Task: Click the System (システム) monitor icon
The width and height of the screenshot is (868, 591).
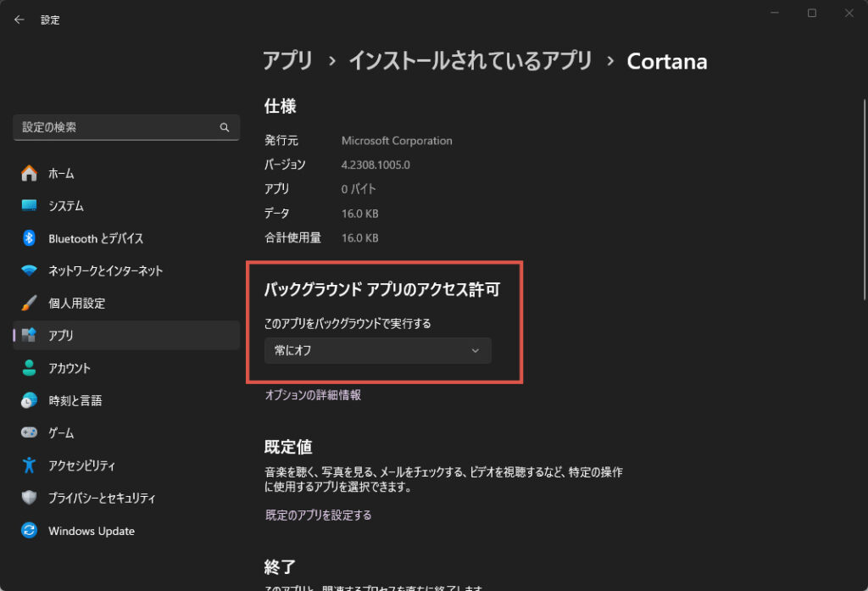Action: [x=30, y=206]
